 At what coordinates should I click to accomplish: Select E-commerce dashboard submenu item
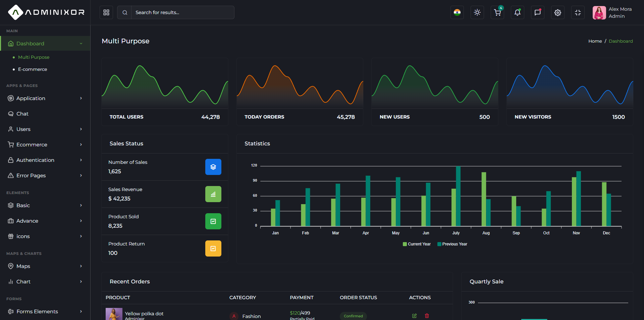coord(33,69)
